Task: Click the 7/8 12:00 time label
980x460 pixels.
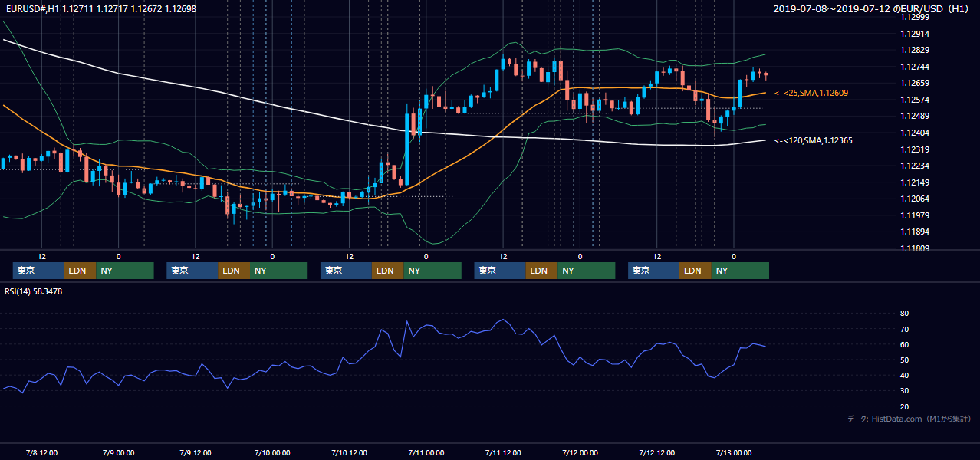Action: (41, 452)
